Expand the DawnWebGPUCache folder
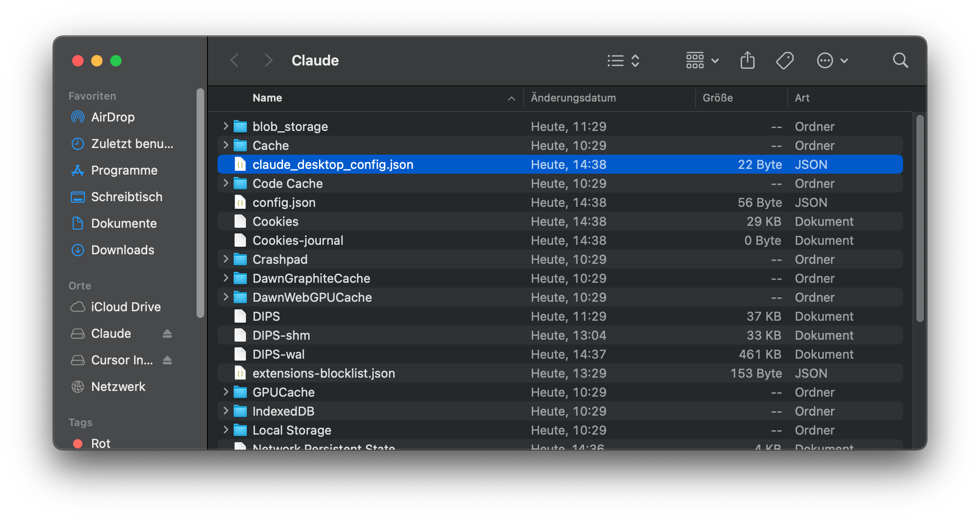 pyautogui.click(x=226, y=297)
